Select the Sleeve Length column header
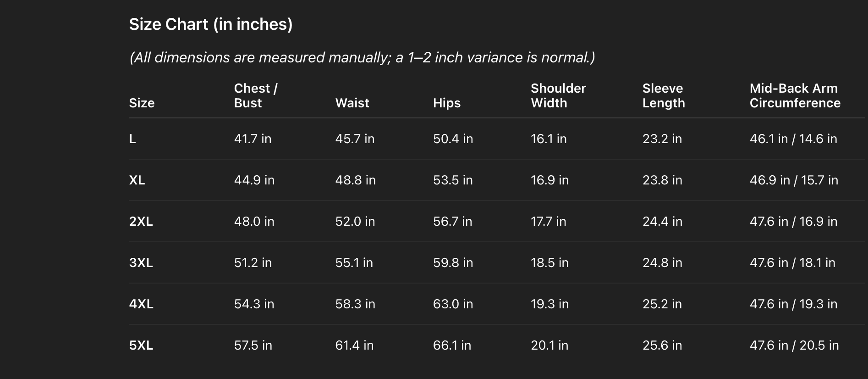 click(664, 95)
